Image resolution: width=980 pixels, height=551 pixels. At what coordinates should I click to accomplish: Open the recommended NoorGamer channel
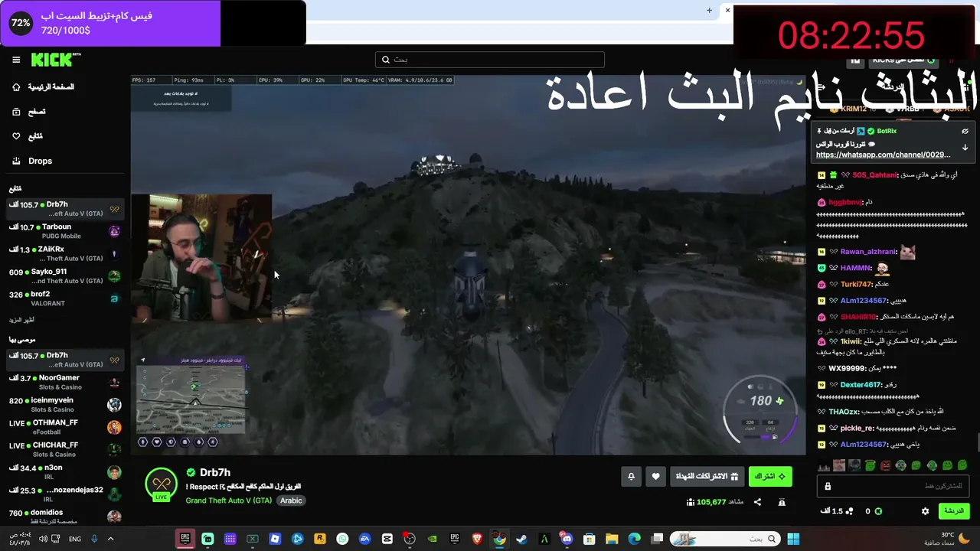coord(65,382)
